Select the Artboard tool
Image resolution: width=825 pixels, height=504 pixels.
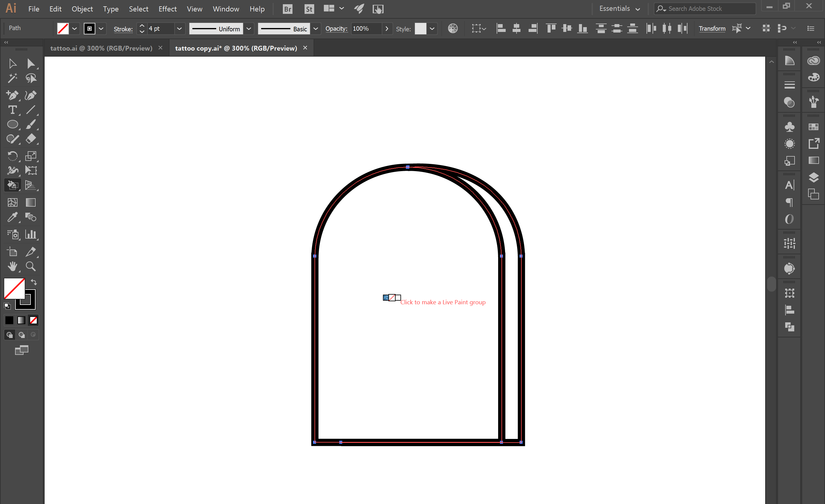(12, 252)
